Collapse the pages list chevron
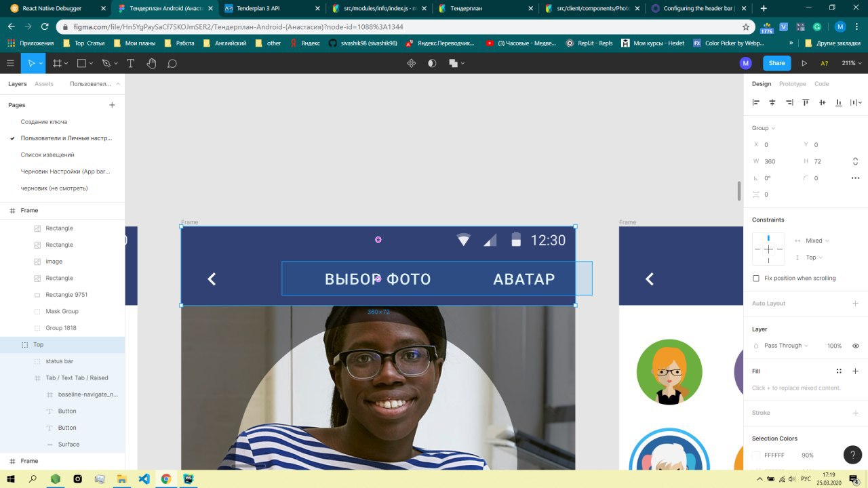868x488 pixels. pyautogui.click(x=118, y=83)
